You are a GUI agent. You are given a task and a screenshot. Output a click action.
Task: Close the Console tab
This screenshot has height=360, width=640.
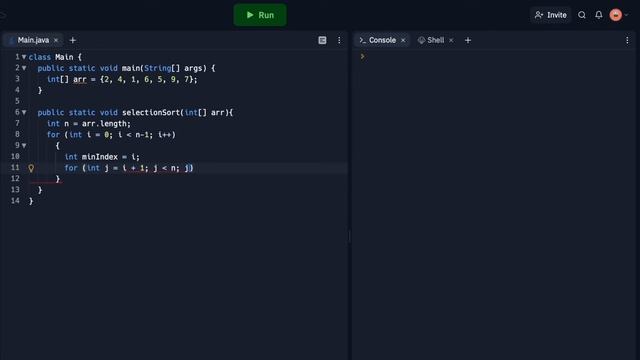pyautogui.click(x=403, y=40)
